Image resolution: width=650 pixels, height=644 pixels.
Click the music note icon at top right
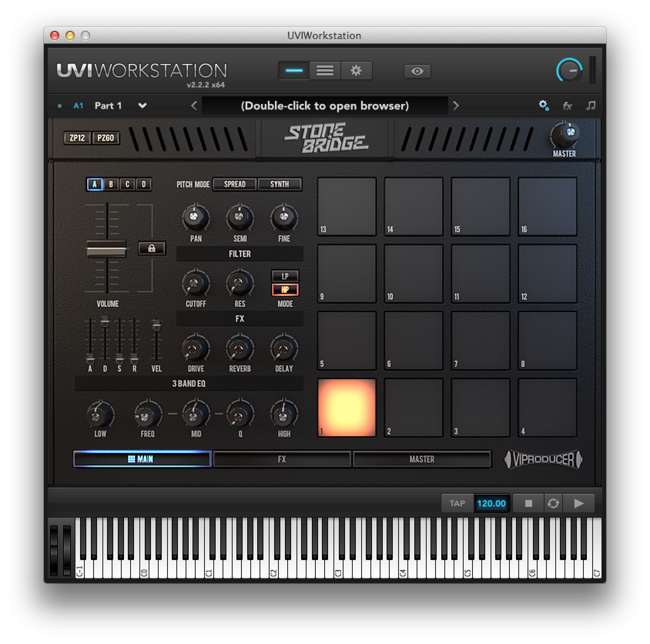point(591,106)
